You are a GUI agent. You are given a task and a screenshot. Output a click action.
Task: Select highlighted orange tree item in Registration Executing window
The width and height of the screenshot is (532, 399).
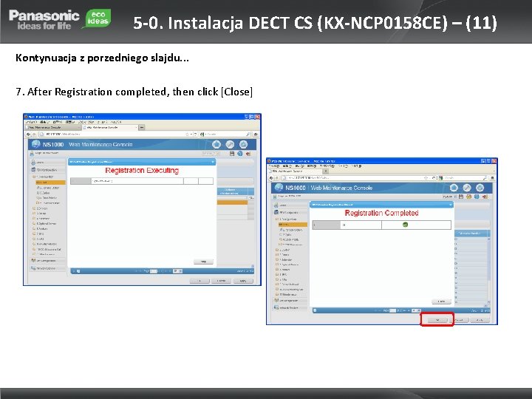pyautogui.click(x=50, y=183)
